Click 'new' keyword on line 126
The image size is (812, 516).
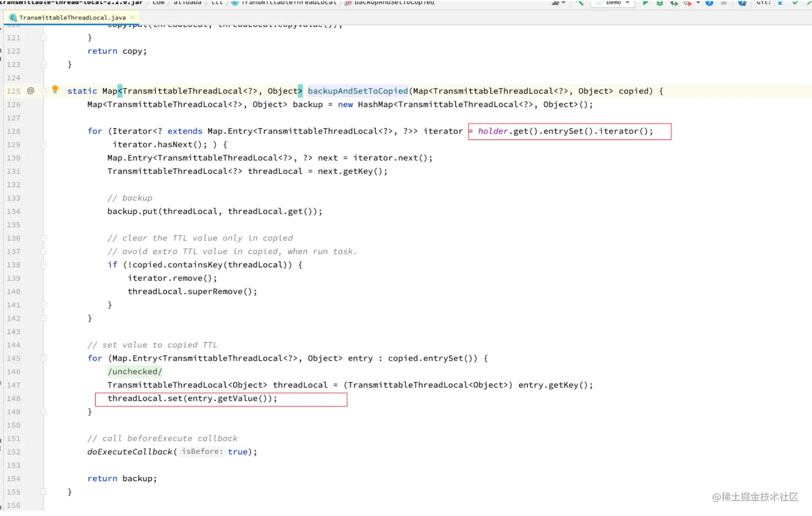[345, 105]
